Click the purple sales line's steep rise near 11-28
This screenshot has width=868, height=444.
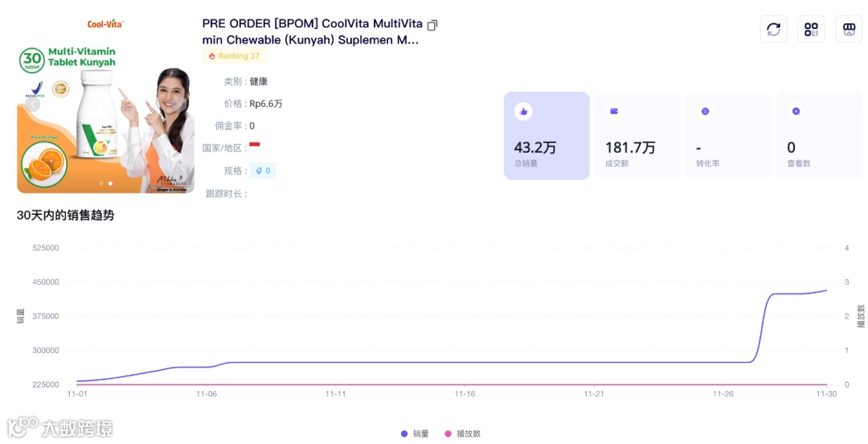(x=762, y=328)
